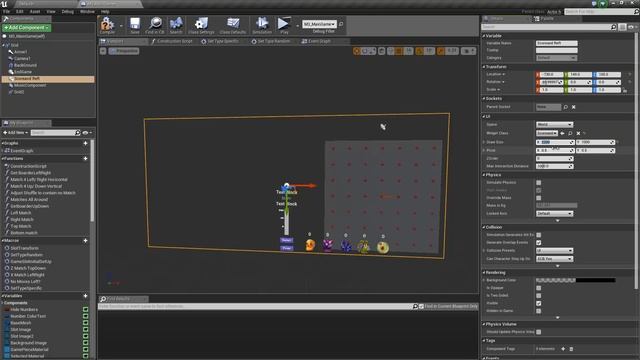This screenshot has height=360, width=640.
Task: Open Can Character Step Up On dropdown
Action: (x=554, y=259)
